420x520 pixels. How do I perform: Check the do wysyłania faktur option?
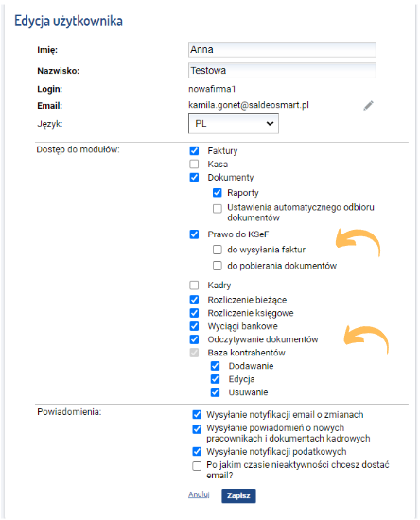pos(218,250)
